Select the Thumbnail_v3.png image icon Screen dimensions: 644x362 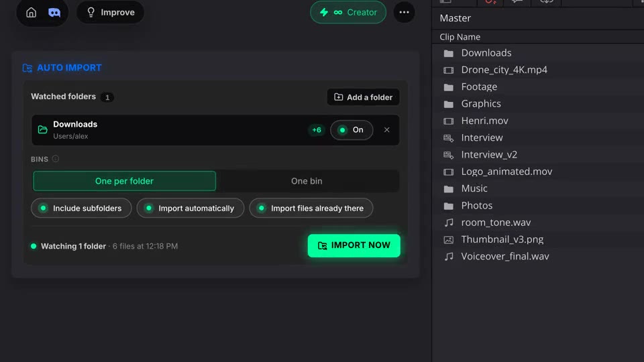click(449, 240)
